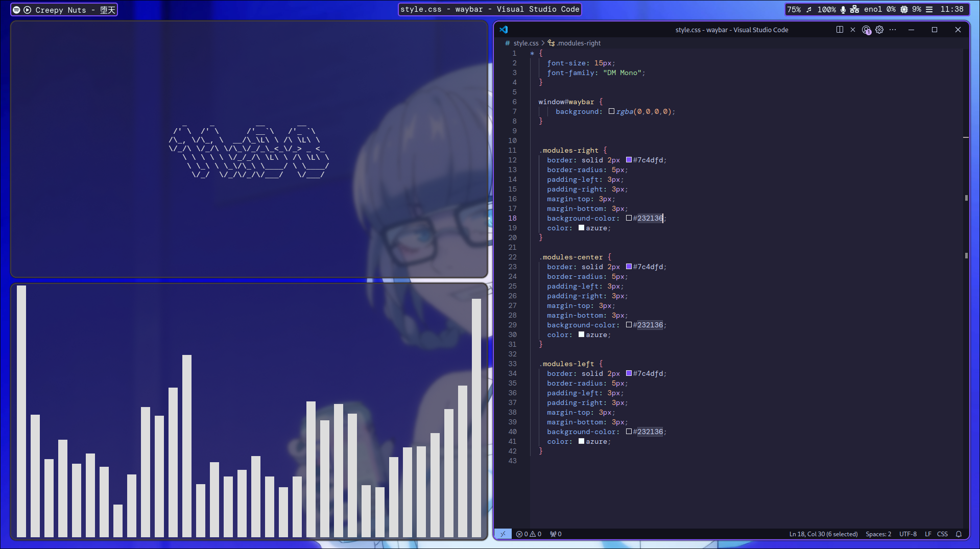Click the 75% brightness value in waybar
The image size is (980, 549).
794,9
